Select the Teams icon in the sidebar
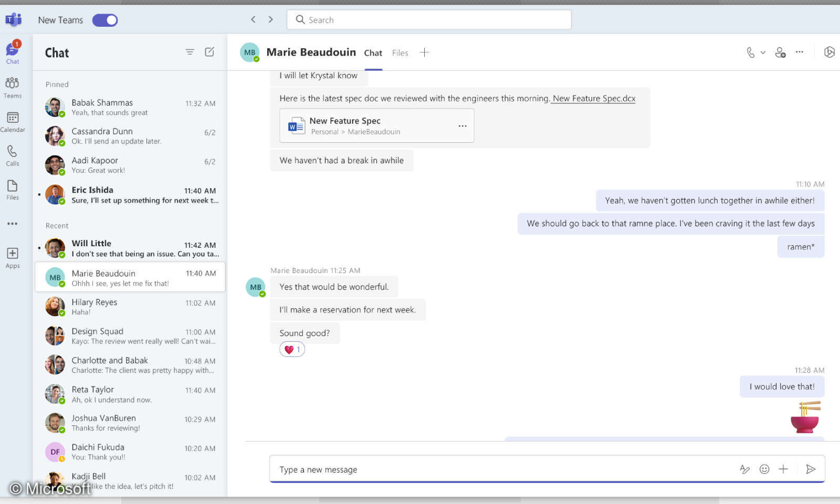 (x=12, y=85)
